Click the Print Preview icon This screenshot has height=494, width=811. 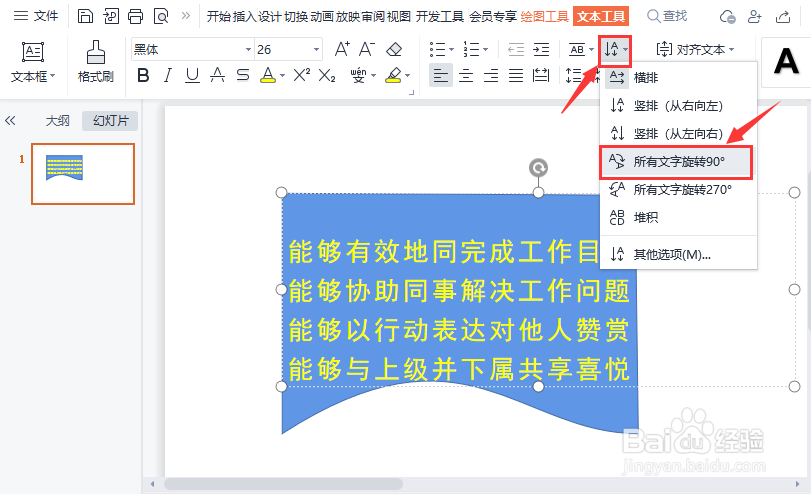click(161, 17)
